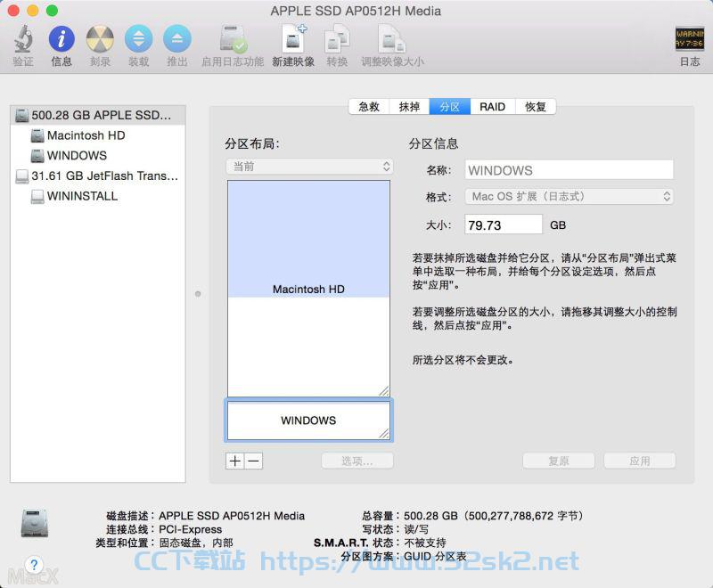Click write status 读/写 text

[416, 529]
